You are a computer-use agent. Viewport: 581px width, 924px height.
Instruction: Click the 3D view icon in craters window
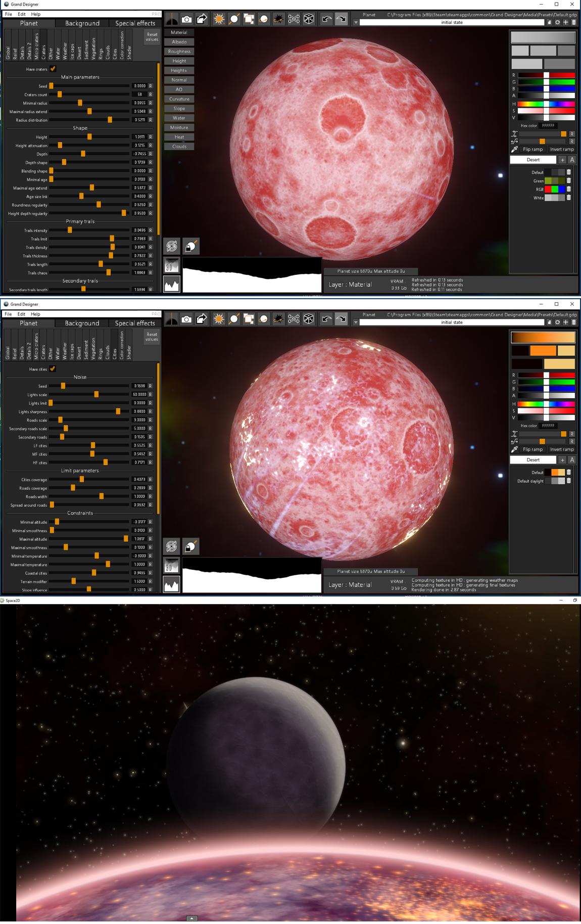coord(172,266)
